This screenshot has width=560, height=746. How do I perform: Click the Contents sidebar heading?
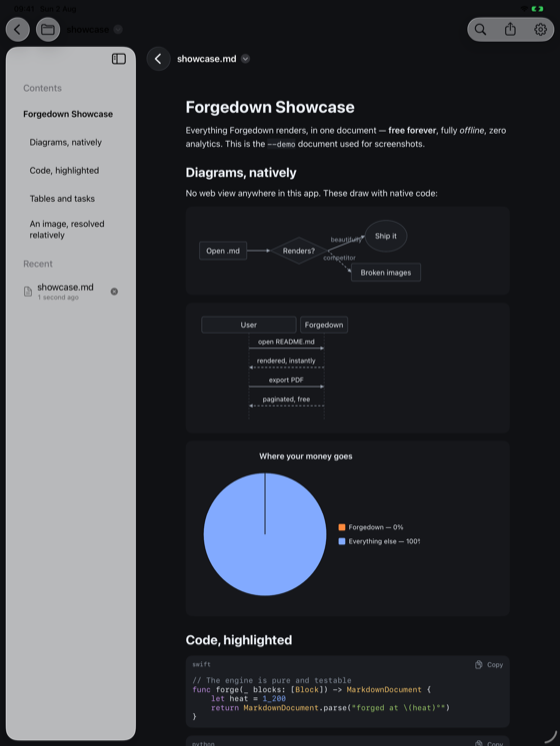[42, 88]
